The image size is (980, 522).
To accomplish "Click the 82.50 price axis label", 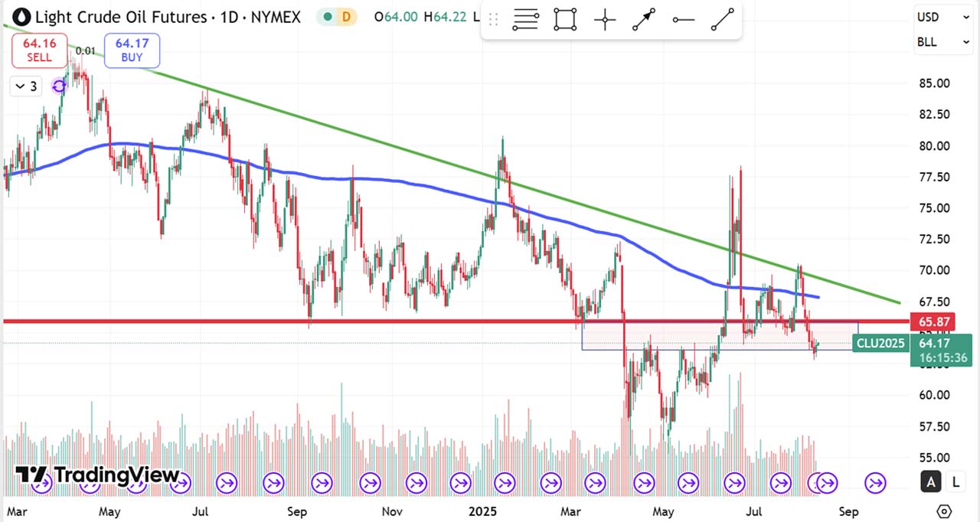I will click(x=935, y=115).
